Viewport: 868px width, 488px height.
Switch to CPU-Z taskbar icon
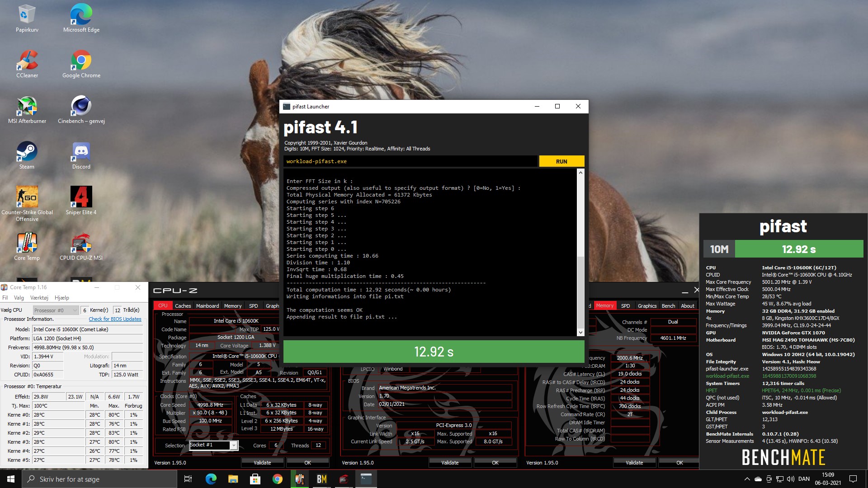[344, 479]
